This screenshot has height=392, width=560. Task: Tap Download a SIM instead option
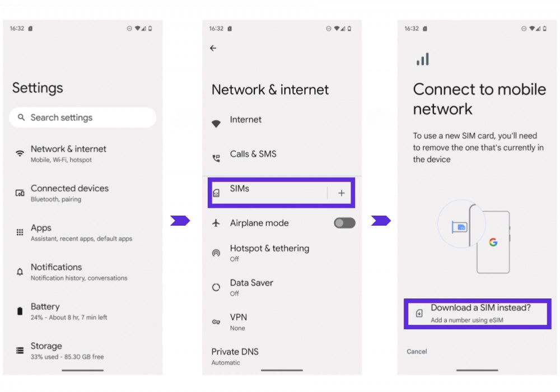[478, 314]
